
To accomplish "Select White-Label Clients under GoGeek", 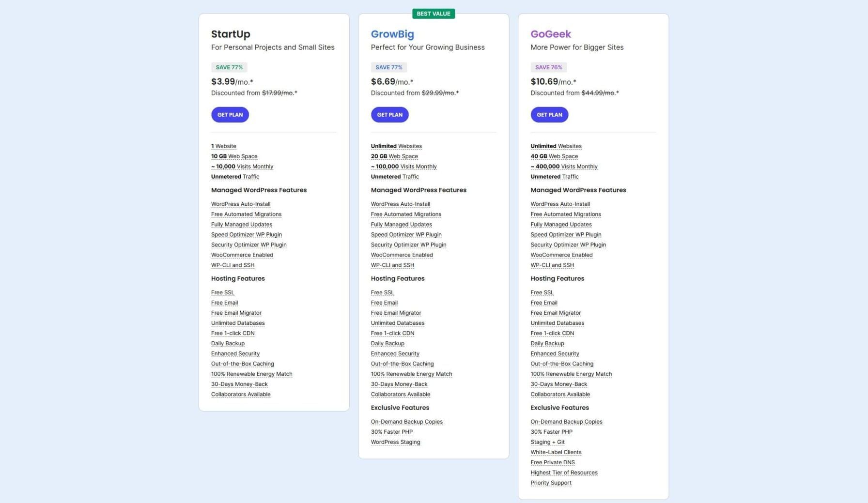I will point(556,452).
